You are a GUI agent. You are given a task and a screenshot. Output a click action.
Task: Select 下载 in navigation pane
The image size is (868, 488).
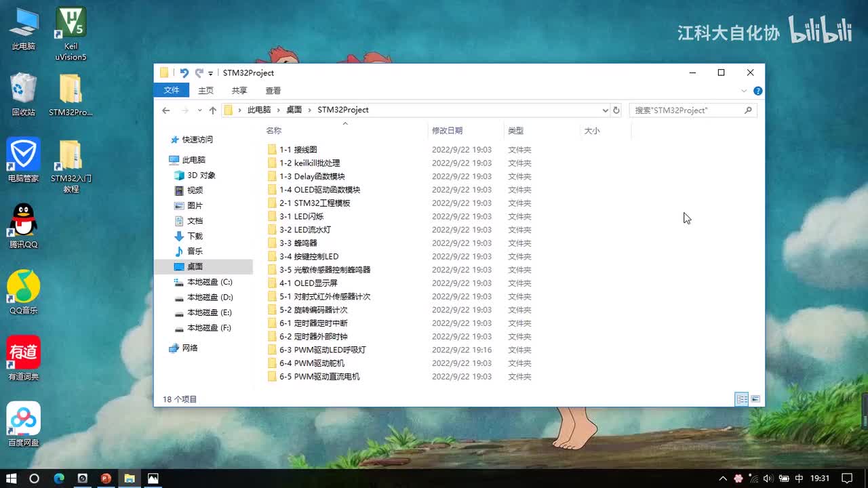(x=195, y=236)
